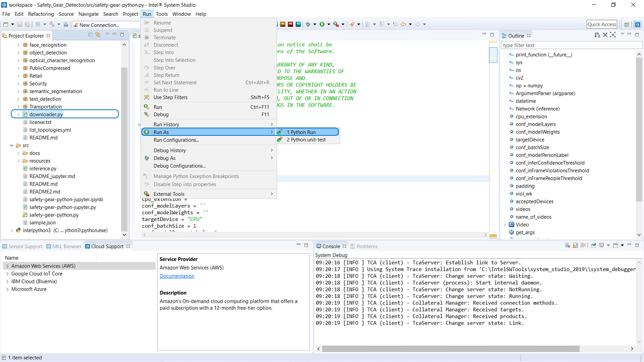644x362 pixels.
Task: Click Open Console icon
Action: pyautogui.click(x=616, y=245)
